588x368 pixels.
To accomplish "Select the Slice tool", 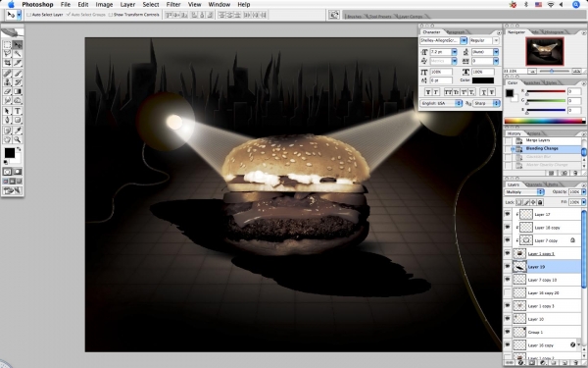I will (18, 63).
